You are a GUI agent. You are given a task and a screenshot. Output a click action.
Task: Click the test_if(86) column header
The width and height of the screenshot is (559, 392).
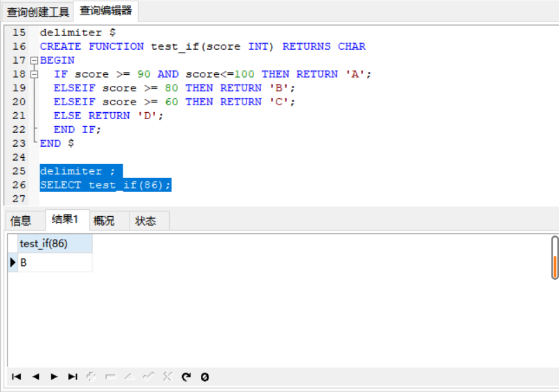click(55, 244)
